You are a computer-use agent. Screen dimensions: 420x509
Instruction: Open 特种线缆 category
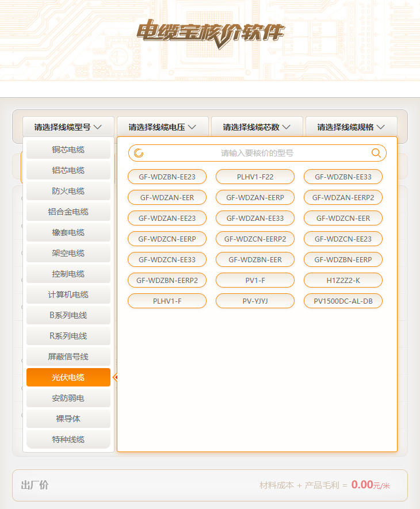[x=68, y=439]
